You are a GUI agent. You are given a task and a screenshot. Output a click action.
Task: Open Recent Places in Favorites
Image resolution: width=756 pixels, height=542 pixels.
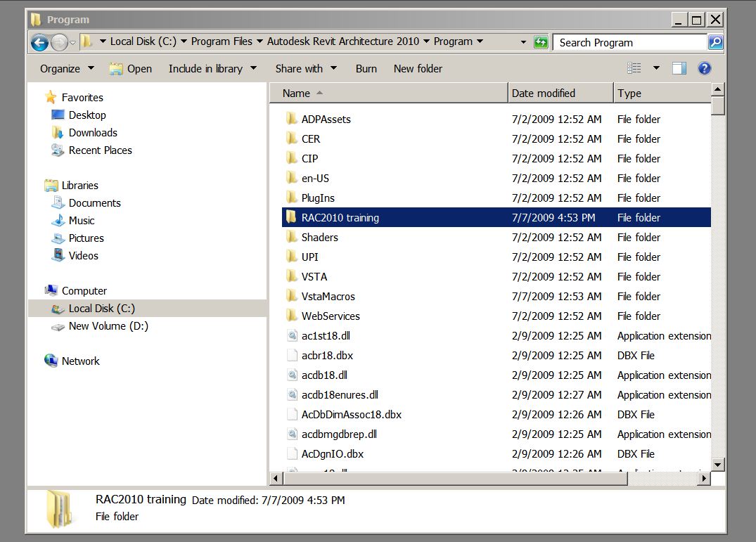tap(100, 150)
